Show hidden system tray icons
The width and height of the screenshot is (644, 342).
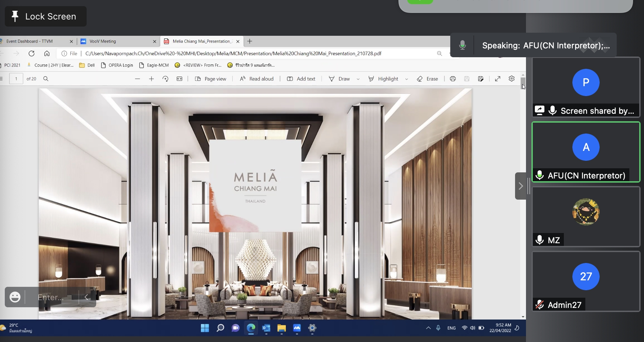(x=428, y=328)
